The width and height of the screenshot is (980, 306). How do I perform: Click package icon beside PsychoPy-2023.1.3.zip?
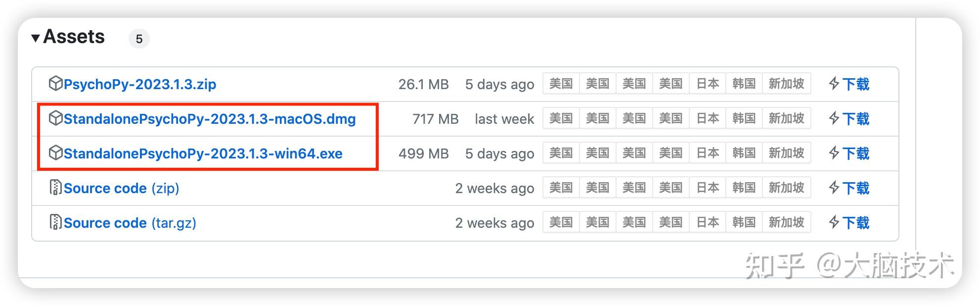pyautogui.click(x=55, y=84)
